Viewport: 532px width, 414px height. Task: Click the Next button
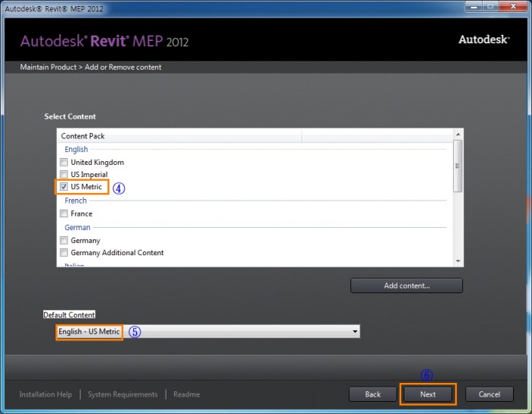tap(428, 394)
